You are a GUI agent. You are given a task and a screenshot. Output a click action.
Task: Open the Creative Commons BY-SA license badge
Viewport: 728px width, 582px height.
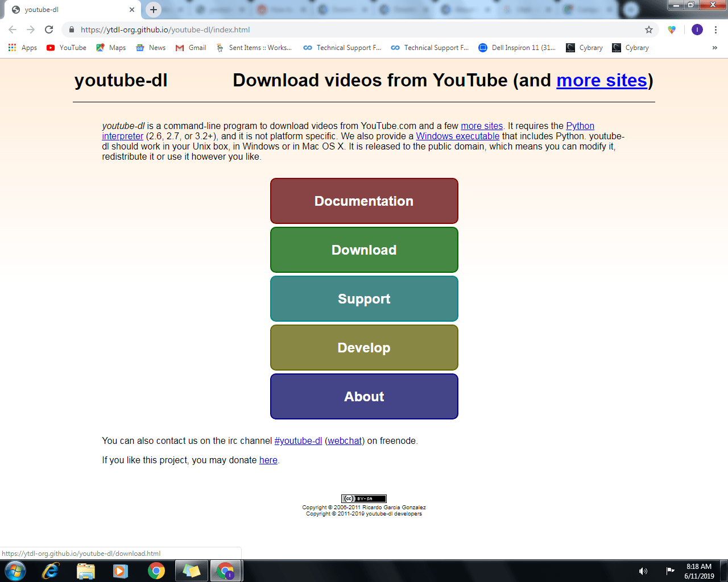pyautogui.click(x=364, y=498)
